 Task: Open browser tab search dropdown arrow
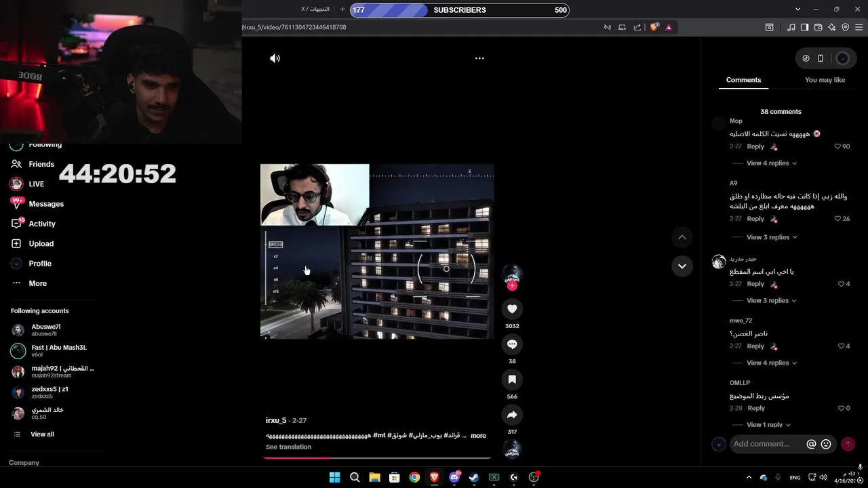point(797,9)
